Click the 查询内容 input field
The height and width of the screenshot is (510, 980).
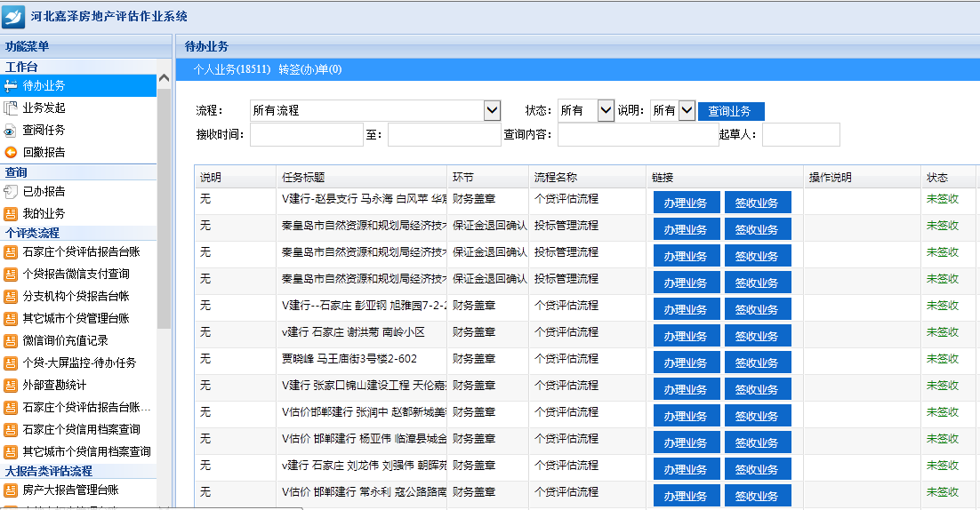[x=638, y=134]
